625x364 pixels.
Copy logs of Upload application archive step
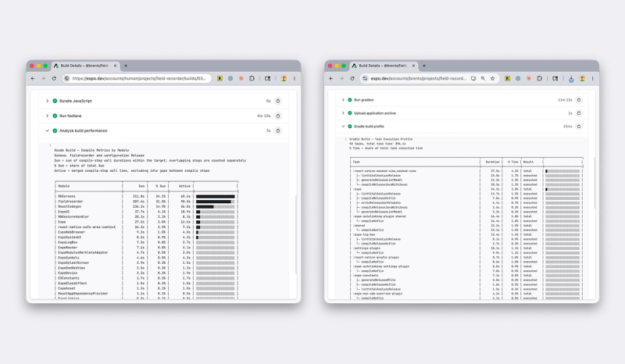coord(579,112)
